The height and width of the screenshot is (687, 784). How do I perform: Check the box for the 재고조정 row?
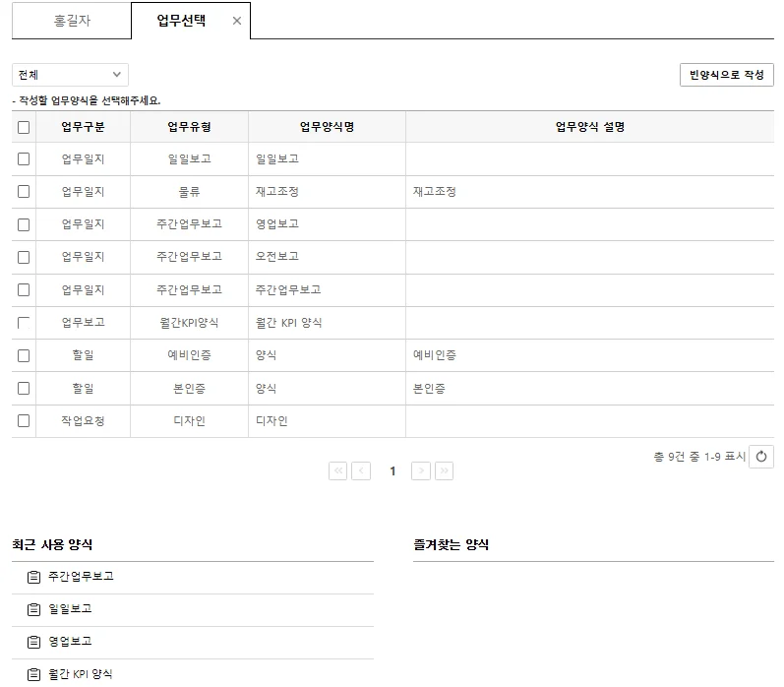[24, 192]
